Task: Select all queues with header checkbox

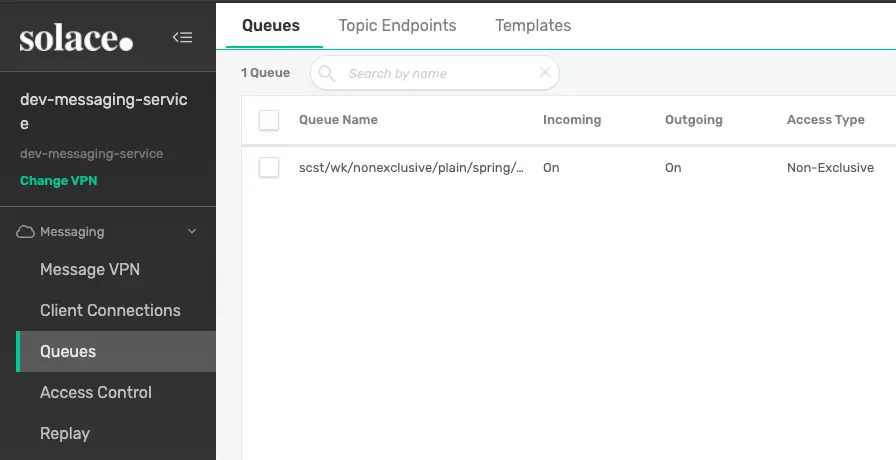Action: pos(269,120)
